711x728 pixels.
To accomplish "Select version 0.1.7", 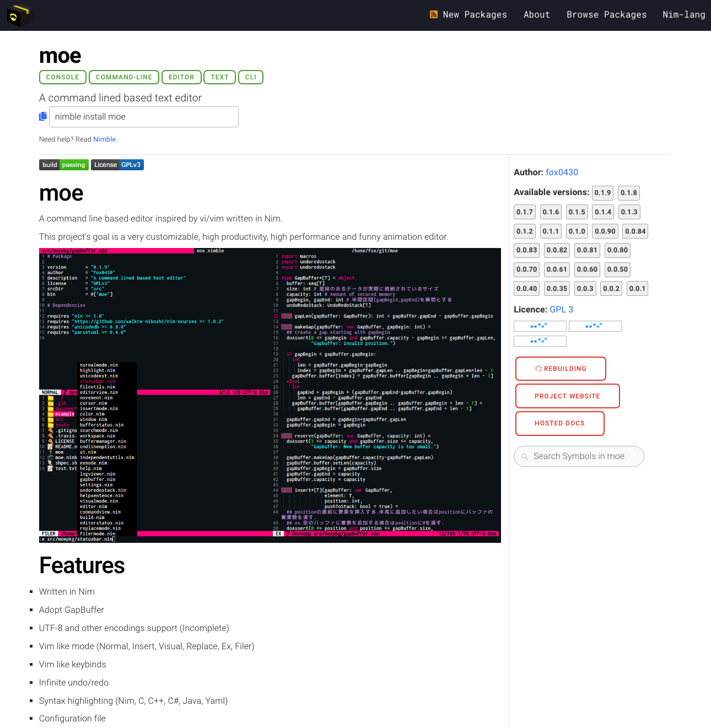I will click(525, 212).
